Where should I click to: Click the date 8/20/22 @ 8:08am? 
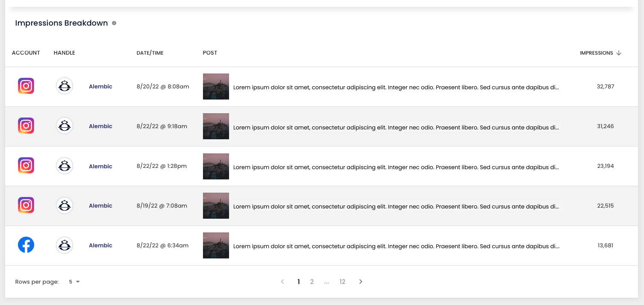163,86
